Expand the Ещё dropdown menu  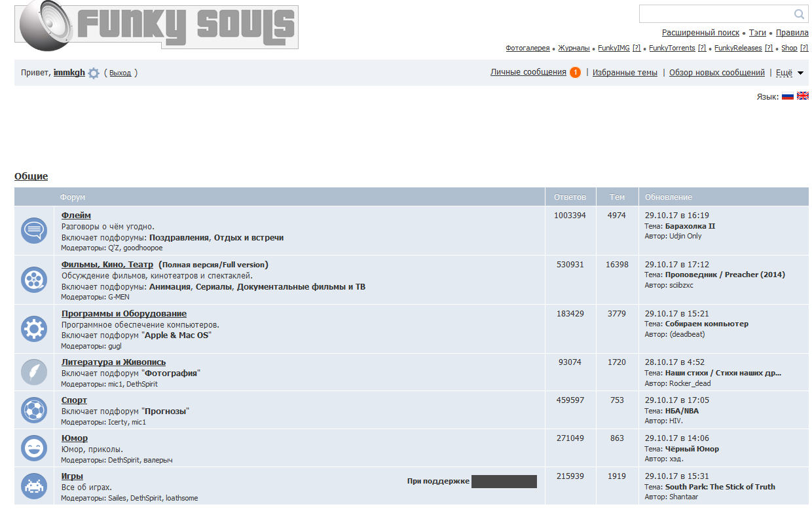pos(790,73)
